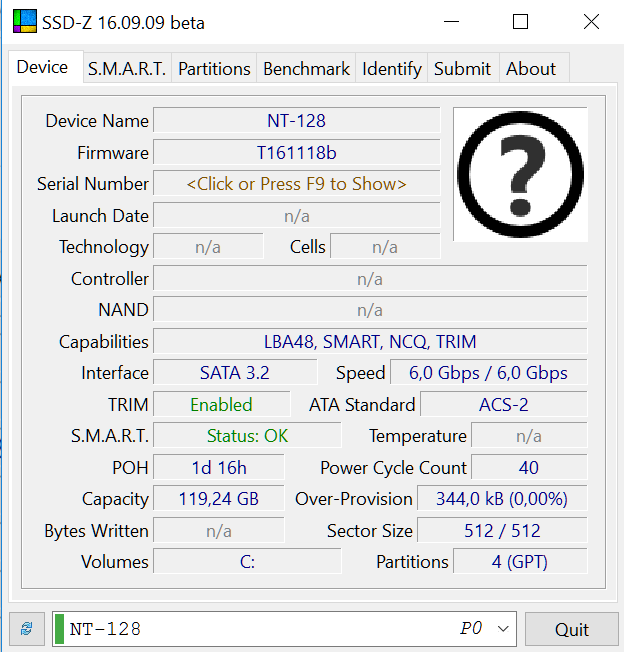Click the Controller n/a field
624x652 pixels.
pyautogui.click(x=370, y=279)
